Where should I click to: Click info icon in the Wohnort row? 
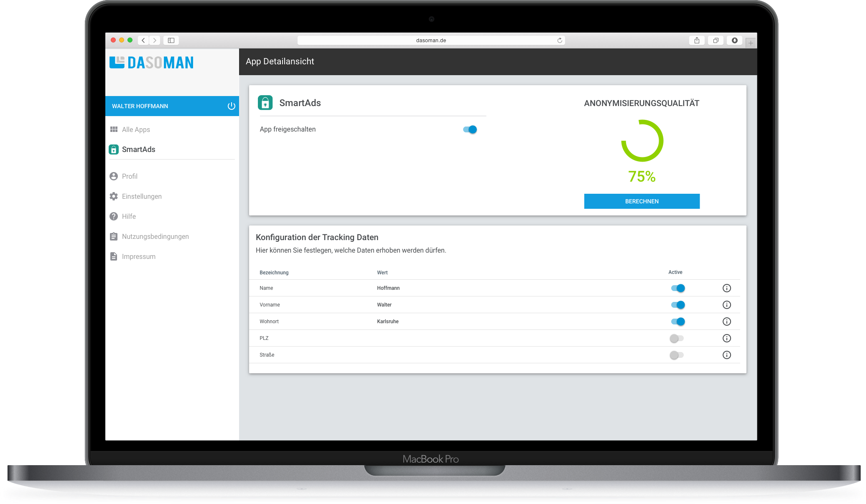(x=726, y=322)
